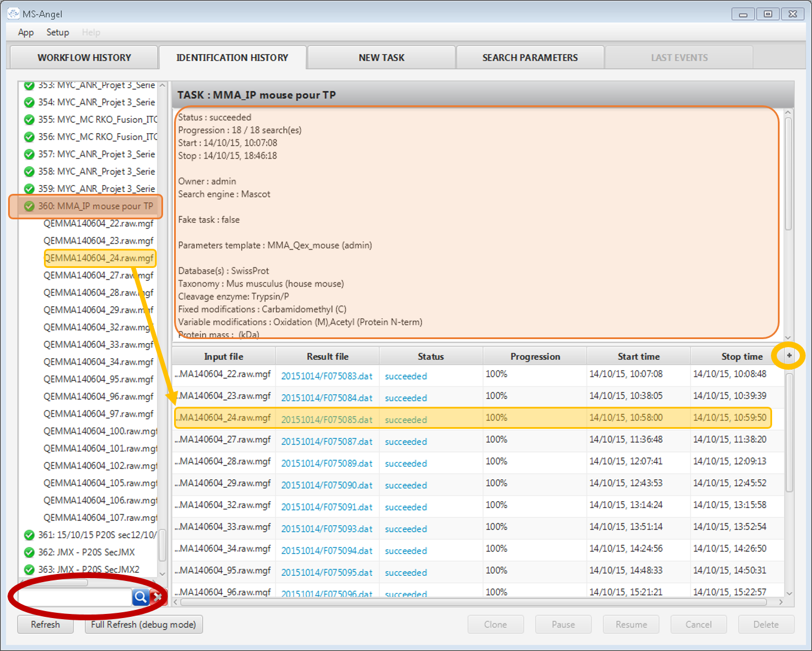
Task: Select task 360: MMA_IP mouse pour TP
Action: point(95,206)
